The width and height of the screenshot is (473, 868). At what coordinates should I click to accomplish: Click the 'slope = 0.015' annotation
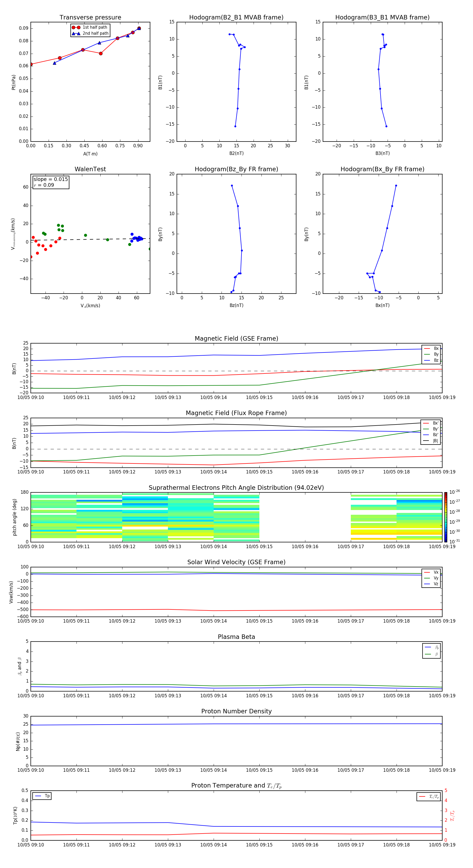click(x=51, y=179)
